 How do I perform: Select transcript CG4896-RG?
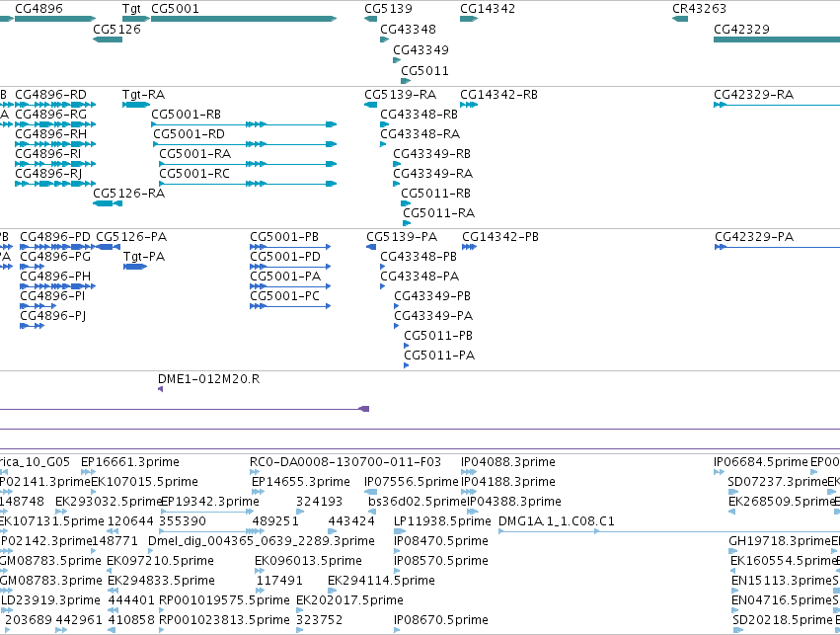[x=55, y=124]
